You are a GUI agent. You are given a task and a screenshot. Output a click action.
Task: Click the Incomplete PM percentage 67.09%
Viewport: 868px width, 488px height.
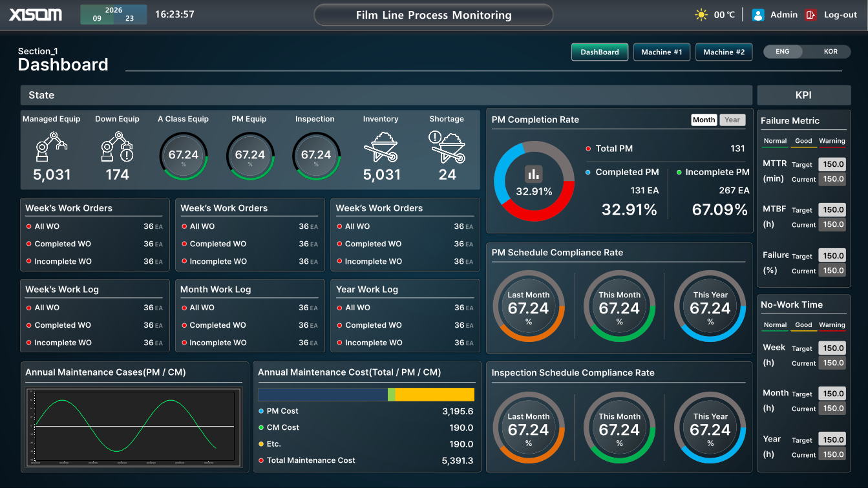click(x=720, y=209)
